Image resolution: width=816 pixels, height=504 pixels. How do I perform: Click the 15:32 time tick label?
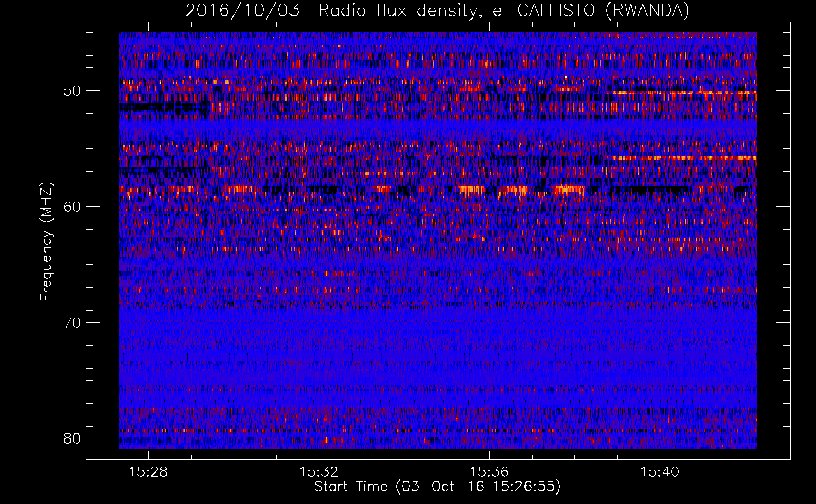point(319,472)
